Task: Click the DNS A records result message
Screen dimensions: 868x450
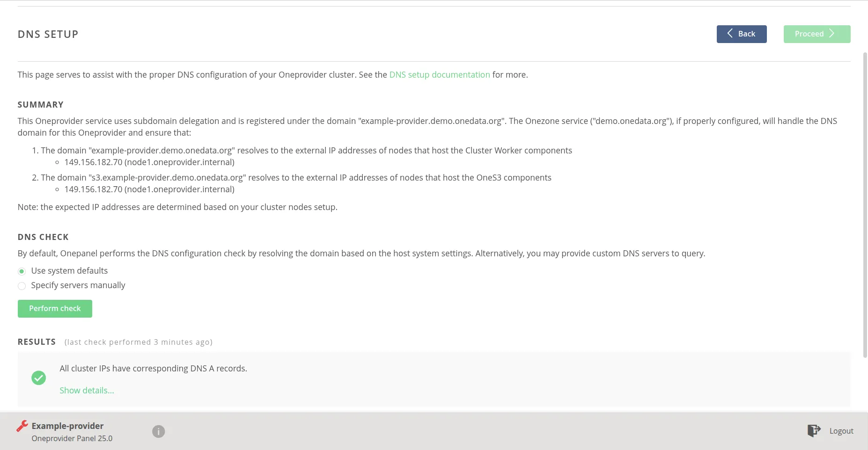Action: point(153,369)
